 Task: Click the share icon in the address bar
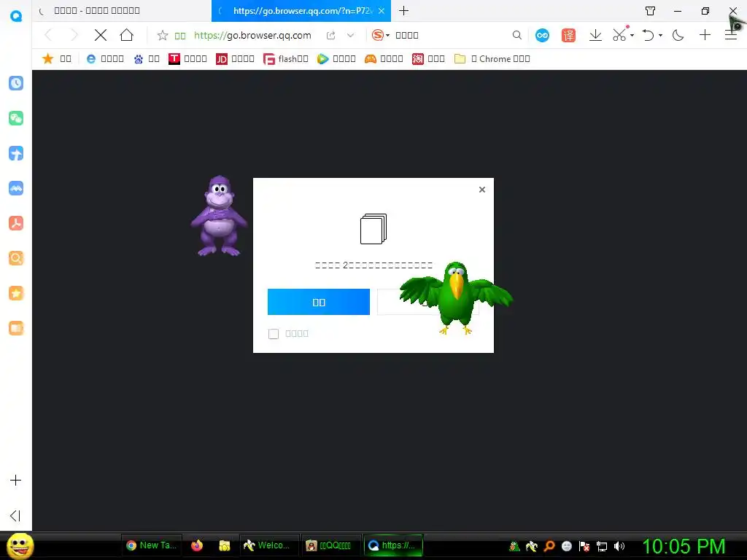(330, 35)
